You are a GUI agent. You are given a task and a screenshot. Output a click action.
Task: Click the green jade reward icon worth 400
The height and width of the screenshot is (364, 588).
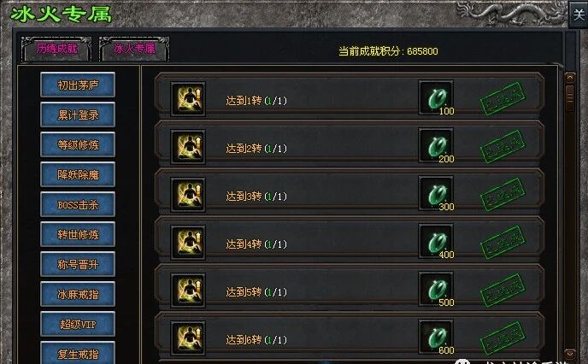coord(436,242)
